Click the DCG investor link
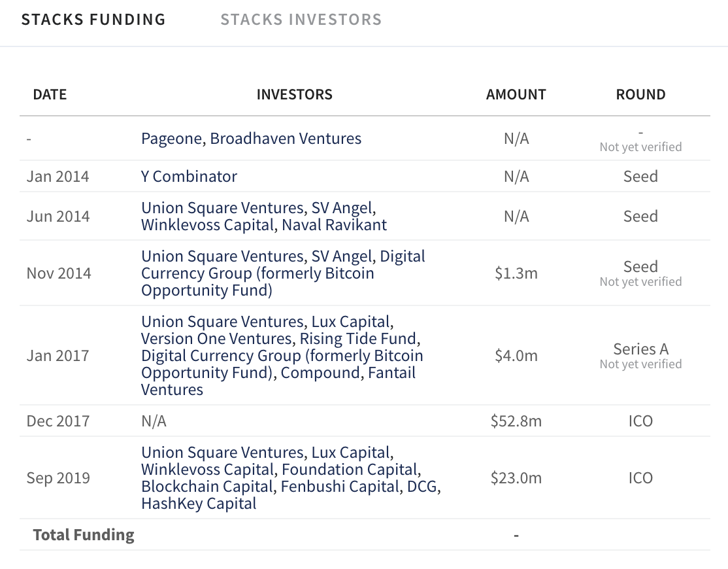Image resolution: width=728 pixels, height=569 pixels. point(422,487)
